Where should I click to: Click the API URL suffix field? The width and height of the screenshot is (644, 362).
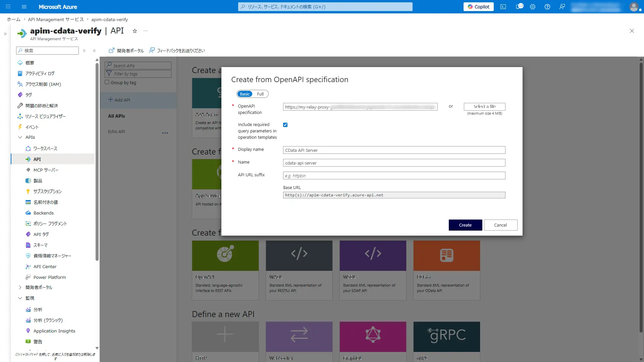pos(394,176)
